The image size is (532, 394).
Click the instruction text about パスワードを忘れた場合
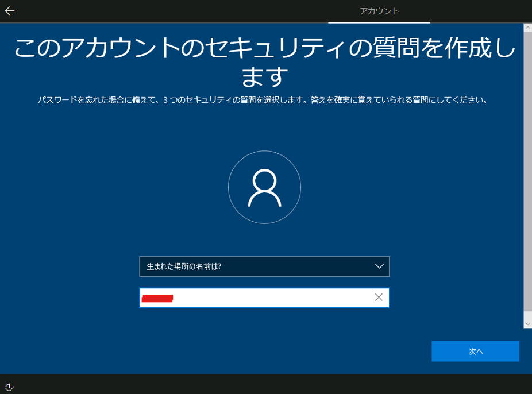[x=263, y=100]
